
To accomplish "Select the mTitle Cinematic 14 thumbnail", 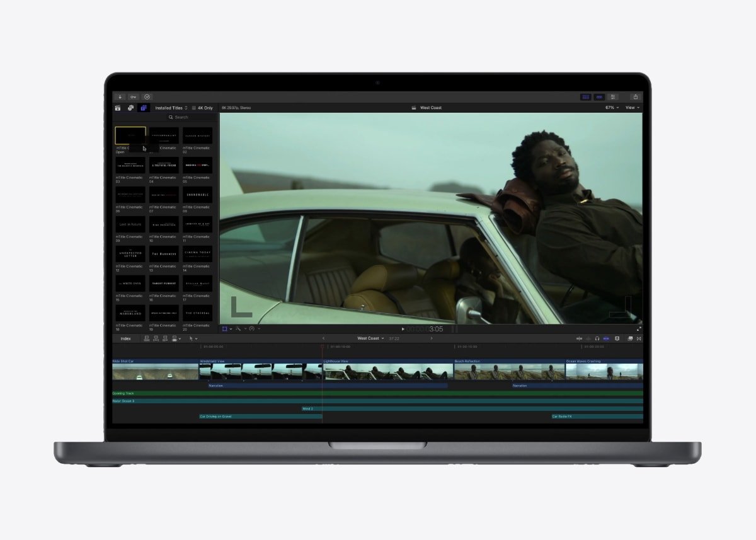I will coord(197,254).
